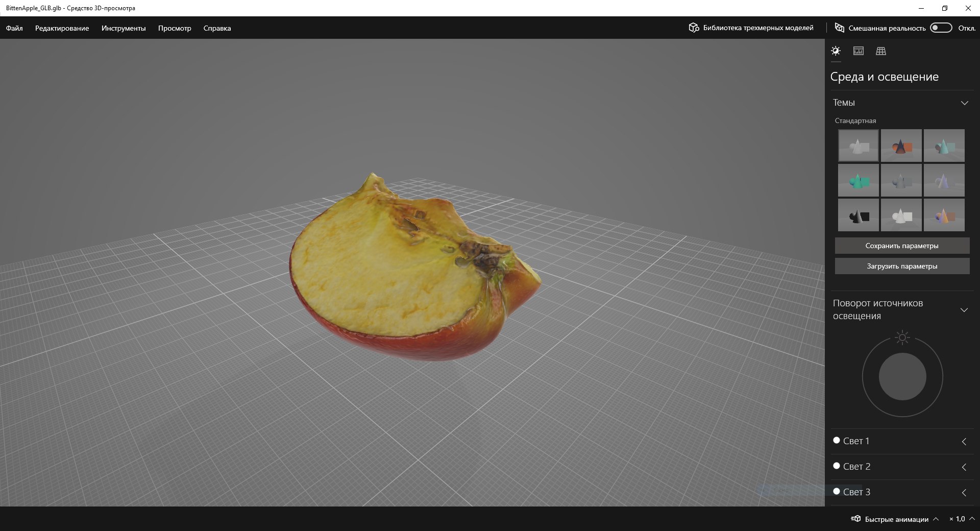
Task: Collapse Поворот источников освещения section
Action: point(964,310)
